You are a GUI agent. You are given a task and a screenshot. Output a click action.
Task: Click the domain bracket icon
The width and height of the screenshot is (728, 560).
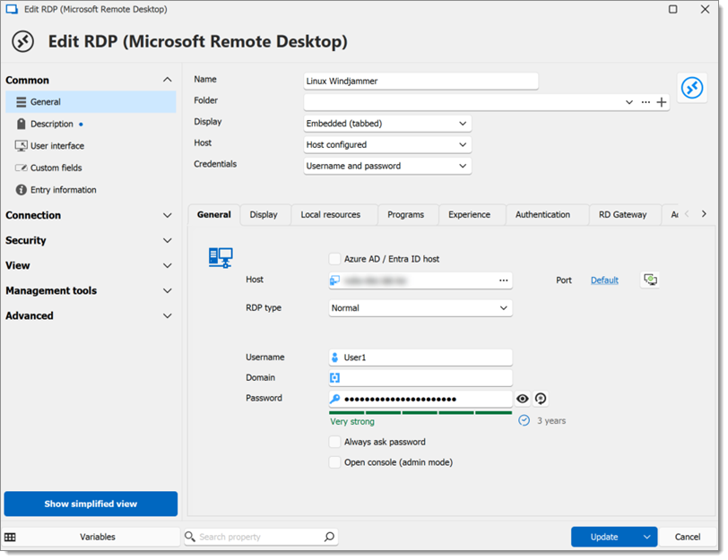(x=334, y=377)
